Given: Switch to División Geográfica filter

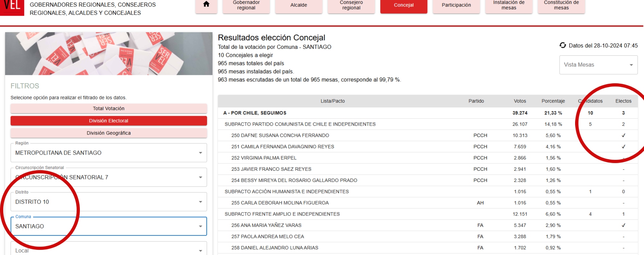Looking at the screenshot, I should 109,133.
